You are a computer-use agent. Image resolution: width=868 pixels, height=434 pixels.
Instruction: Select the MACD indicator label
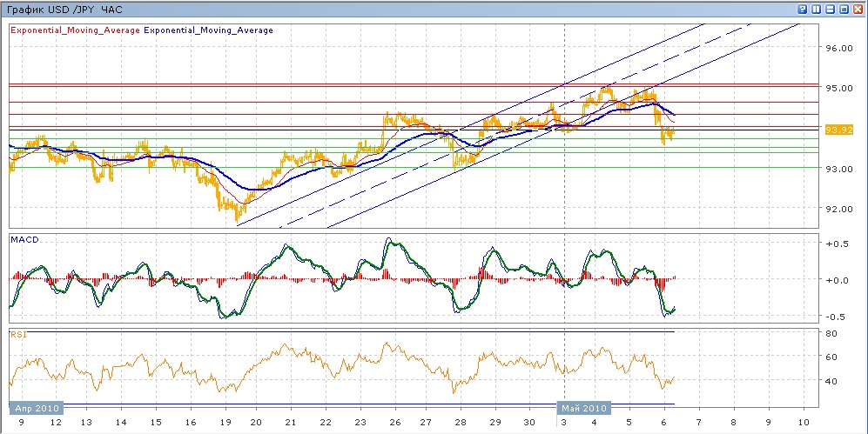click(x=24, y=239)
